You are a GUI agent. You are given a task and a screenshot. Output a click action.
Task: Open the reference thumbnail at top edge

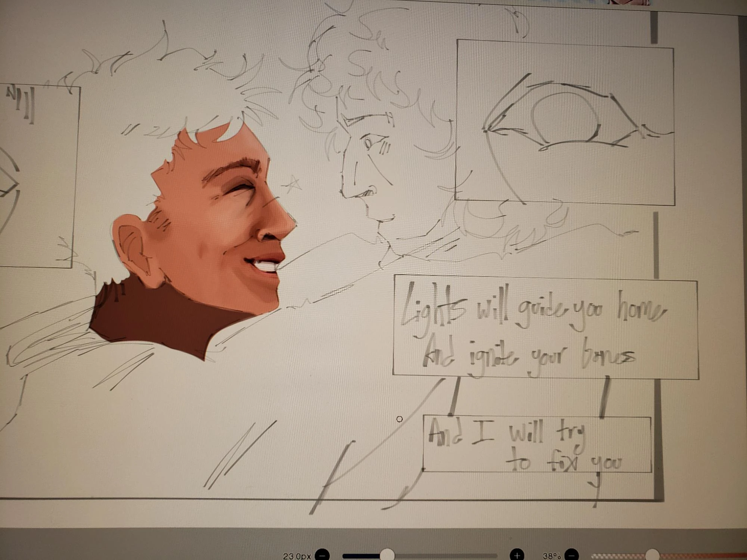pyautogui.click(x=628, y=2)
